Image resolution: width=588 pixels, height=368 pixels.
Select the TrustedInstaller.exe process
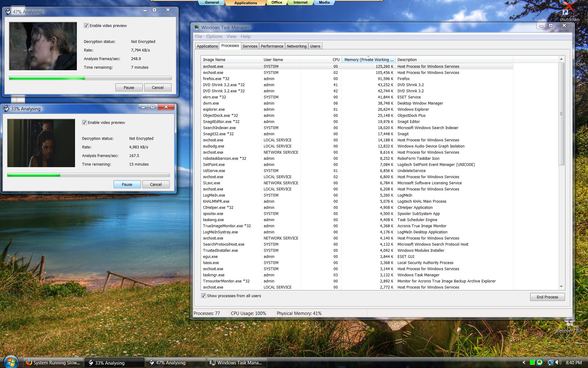(x=357, y=251)
